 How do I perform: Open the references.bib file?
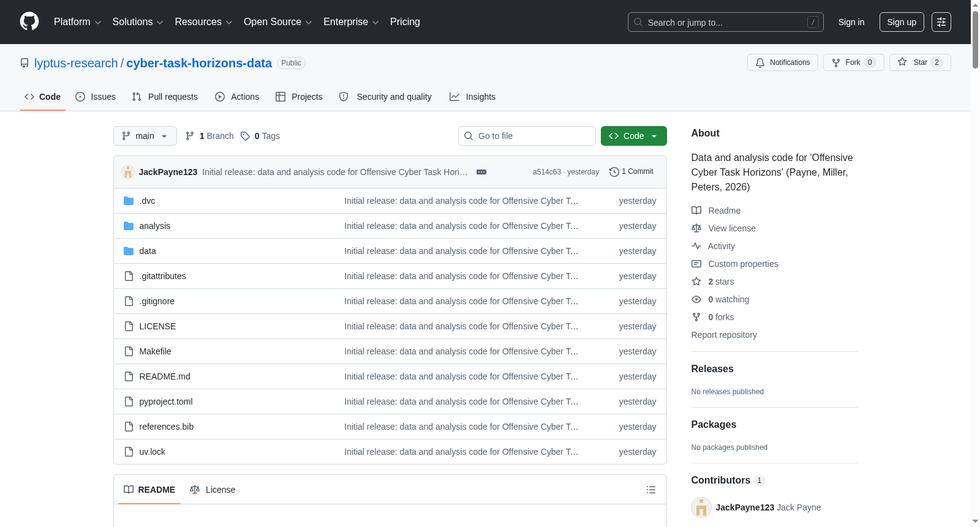pyautogui.click(x=167, y=427)
